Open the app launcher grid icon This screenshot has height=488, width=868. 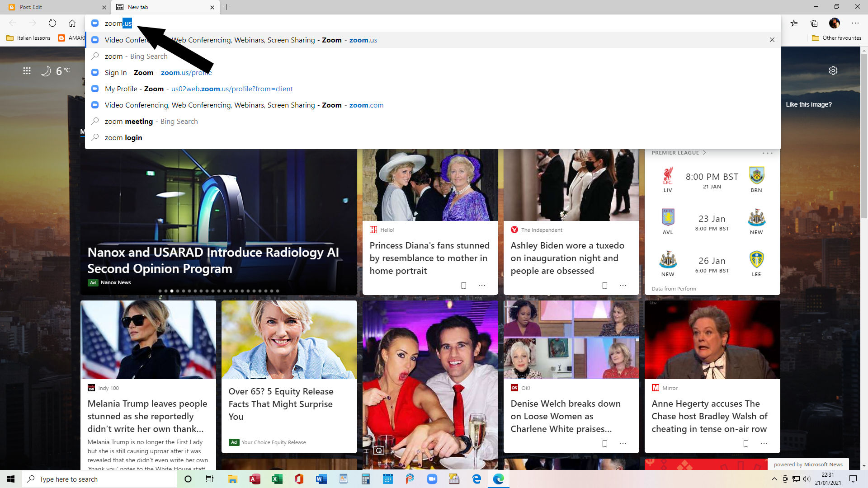pos(27,71)
